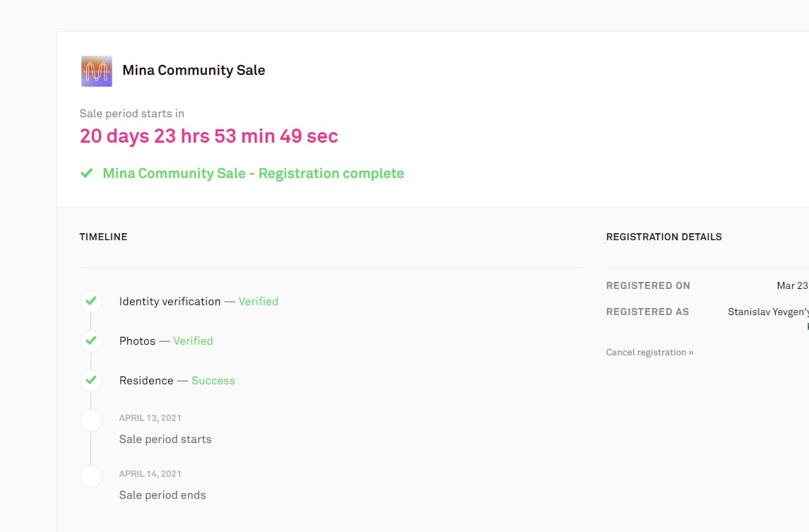Click the Mina Community Sale logo icon
The image size is (809, 532).
click(97, 71)
